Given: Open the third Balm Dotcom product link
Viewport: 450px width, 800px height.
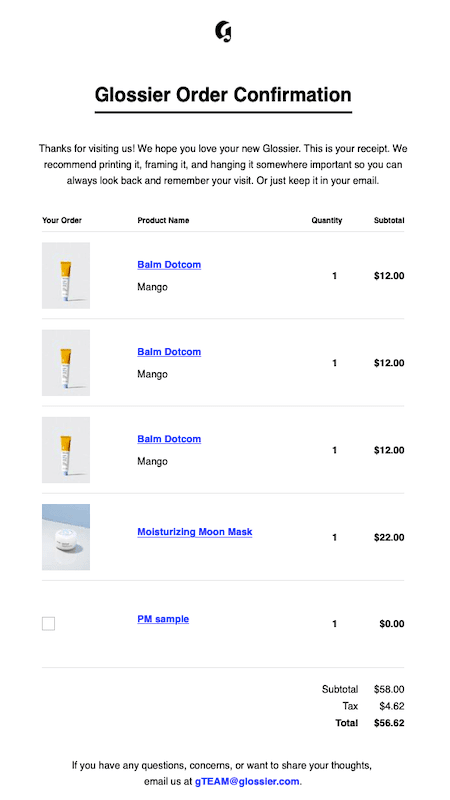Looking at the screenshot, I should 169,439.
